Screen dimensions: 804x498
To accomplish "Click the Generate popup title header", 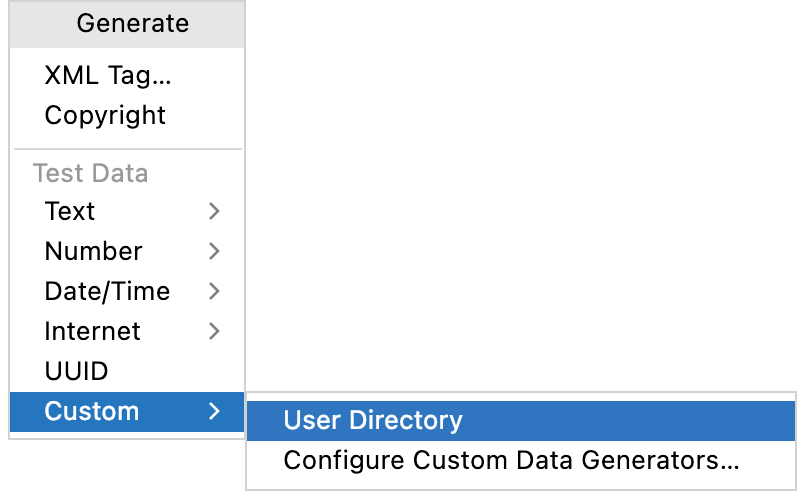I will tap(127, 24).
